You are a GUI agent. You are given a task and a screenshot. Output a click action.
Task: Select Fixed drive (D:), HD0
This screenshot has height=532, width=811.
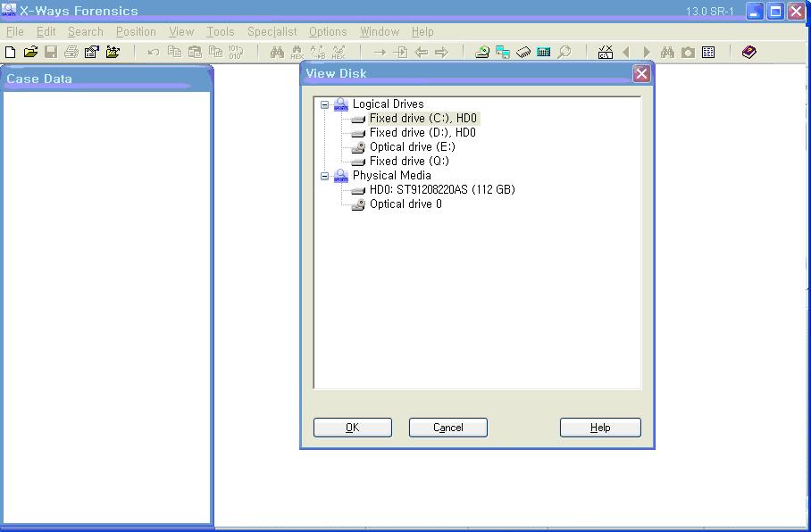pos(422,133)
